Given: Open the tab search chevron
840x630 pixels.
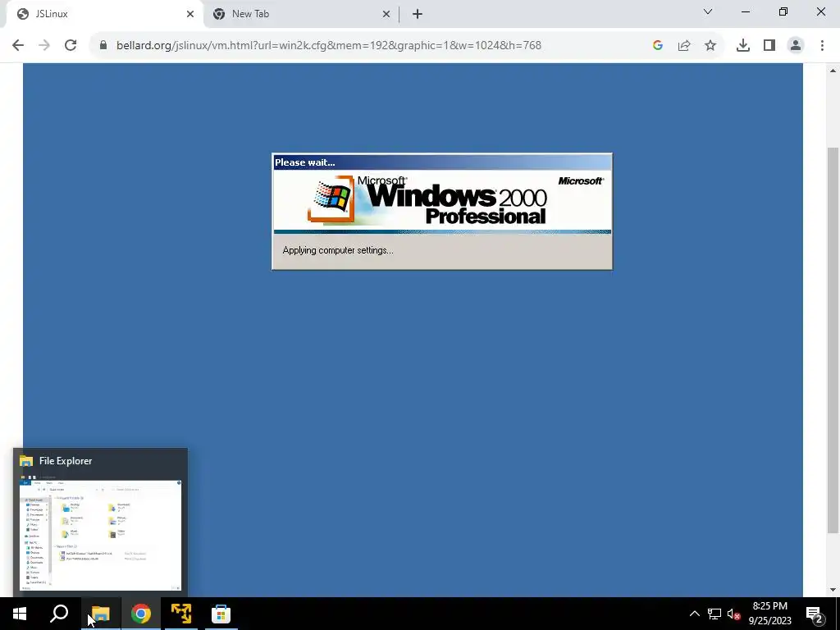Looking at the screenshot, I should [708, 11].
